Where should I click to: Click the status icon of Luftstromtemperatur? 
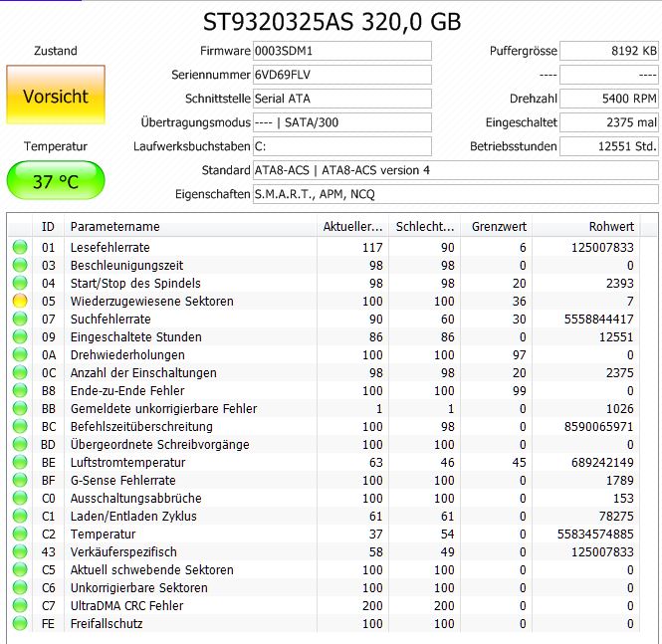(20, 463)
